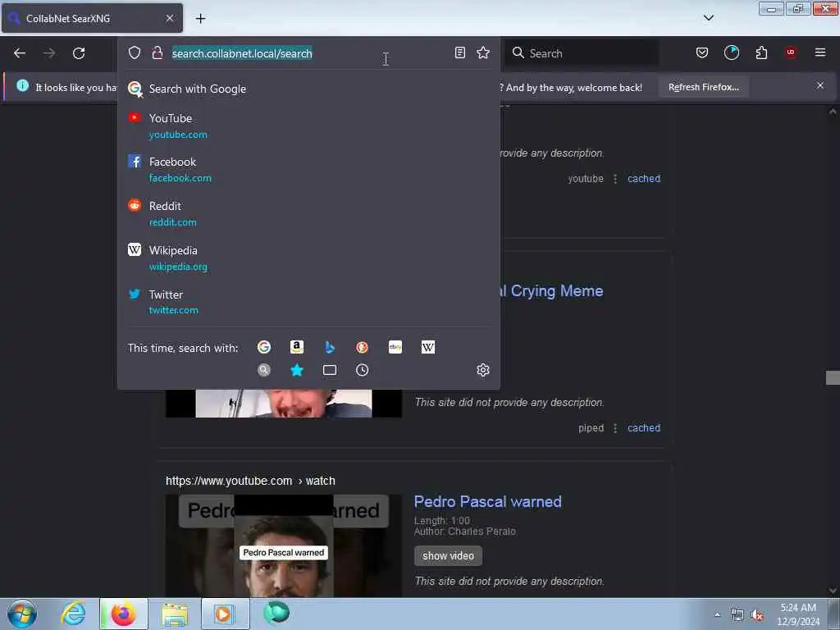
Task: Open the Windows Start button
Action: pos(22,614)
